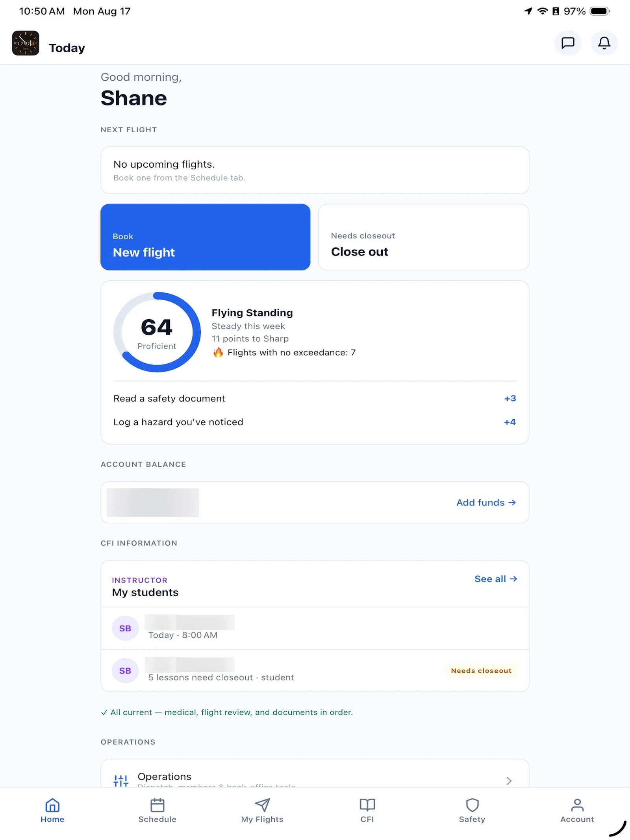Open the messages chat bubble icon
This screenshot has width=630, height=840.
coord(568,43)
